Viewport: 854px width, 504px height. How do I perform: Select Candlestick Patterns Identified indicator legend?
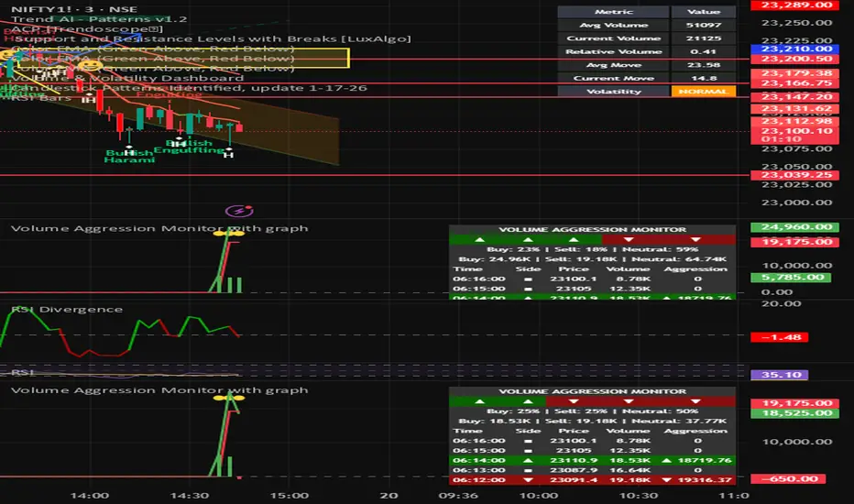(x=189, y=88)
